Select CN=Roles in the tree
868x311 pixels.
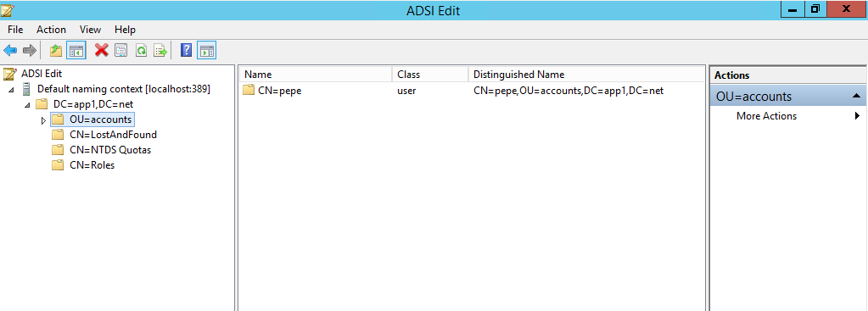tap(92, 164)
